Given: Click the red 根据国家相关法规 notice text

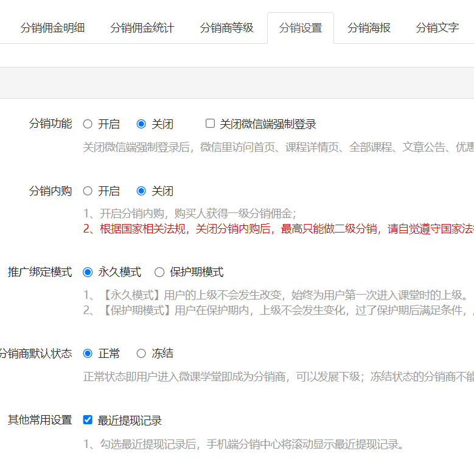Looking at the screenshot, I should pyautogui.click(x=278, y=229).
